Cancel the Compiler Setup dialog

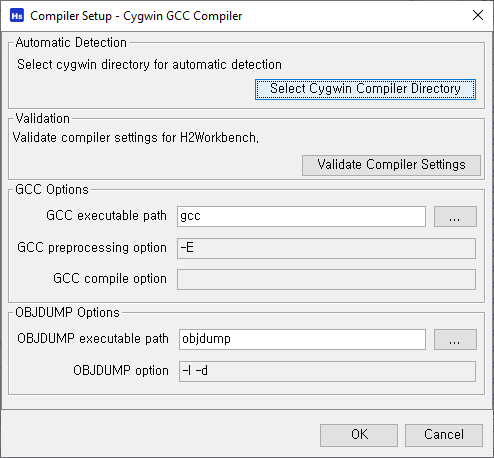pyautogui.click(x=444, y=435)
